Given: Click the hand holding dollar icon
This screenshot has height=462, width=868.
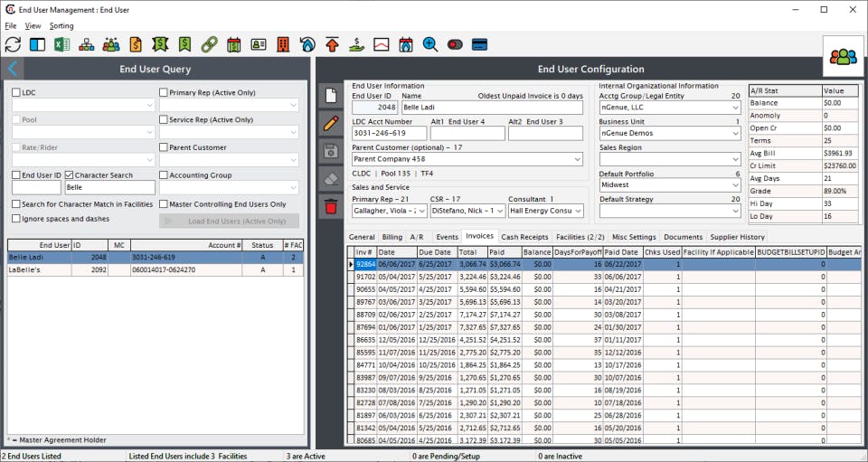Looking at the screenshot, I should click(x=356, y=44).
